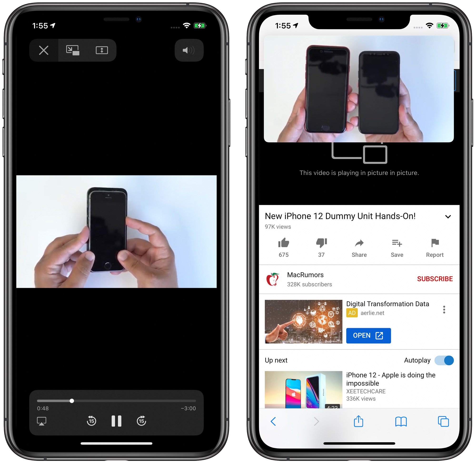Tap the Like thumbs-up icon

pos(284,243)
